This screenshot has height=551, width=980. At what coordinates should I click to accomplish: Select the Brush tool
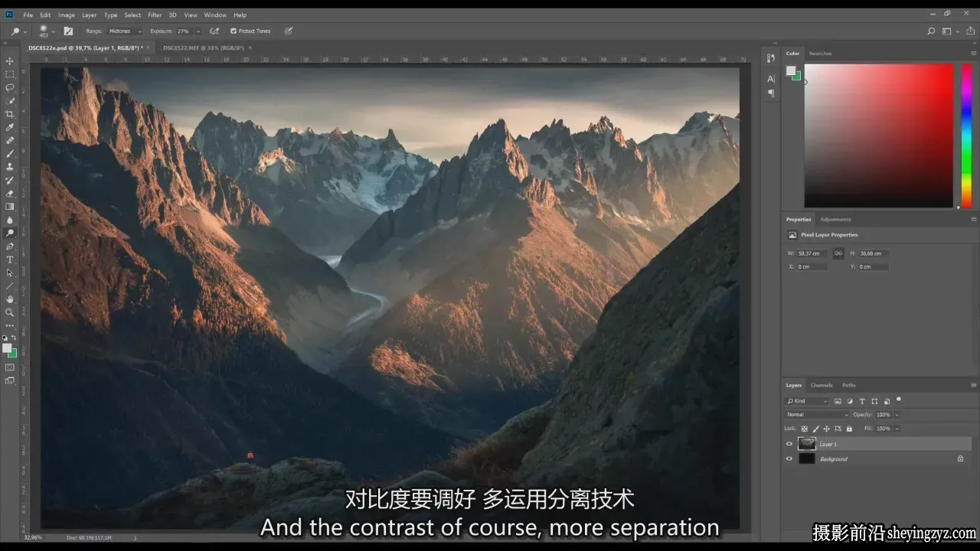pyautogui.click(x=10, y=154)
